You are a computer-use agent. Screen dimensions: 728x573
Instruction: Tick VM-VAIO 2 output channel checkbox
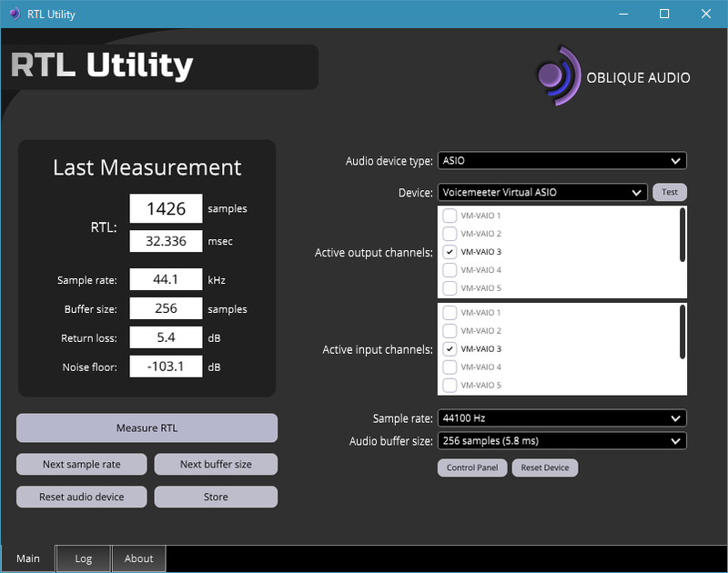point(450,234)
